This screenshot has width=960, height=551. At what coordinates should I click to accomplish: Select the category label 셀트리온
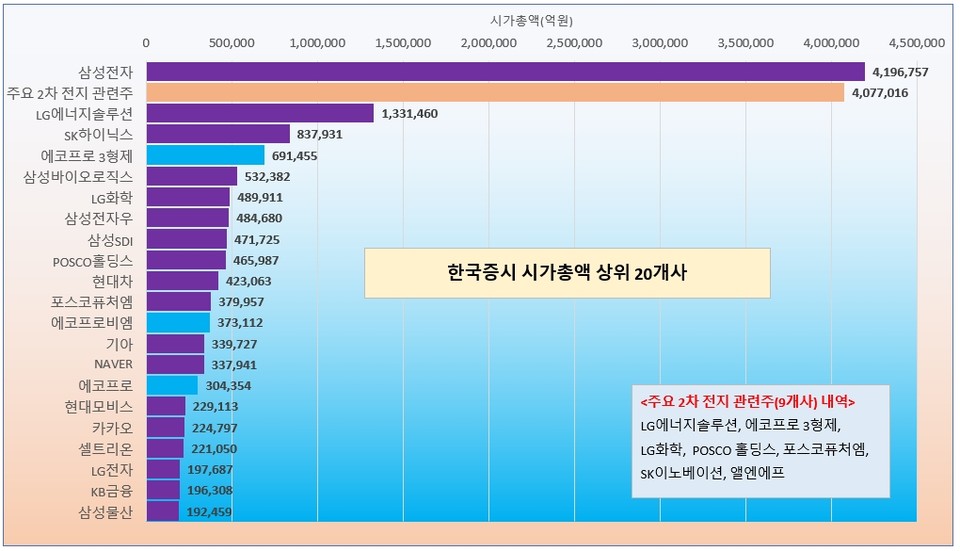(105, 449)
